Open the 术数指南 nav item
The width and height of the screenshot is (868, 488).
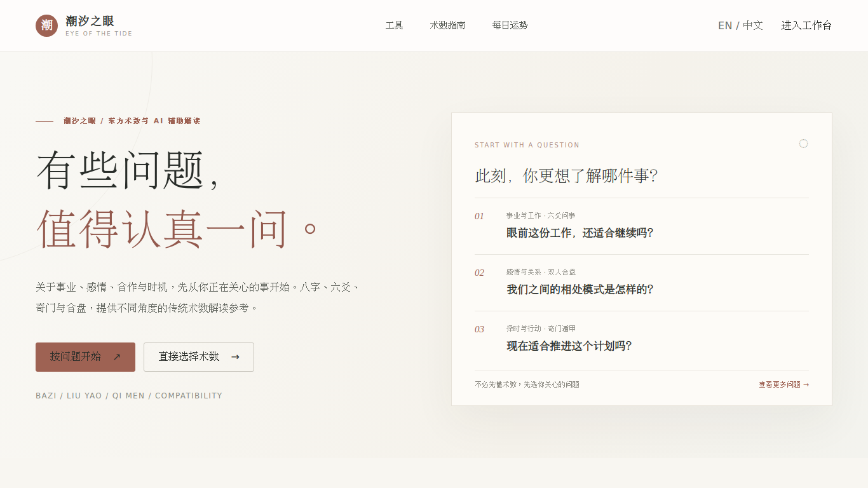tap(447, 25)
